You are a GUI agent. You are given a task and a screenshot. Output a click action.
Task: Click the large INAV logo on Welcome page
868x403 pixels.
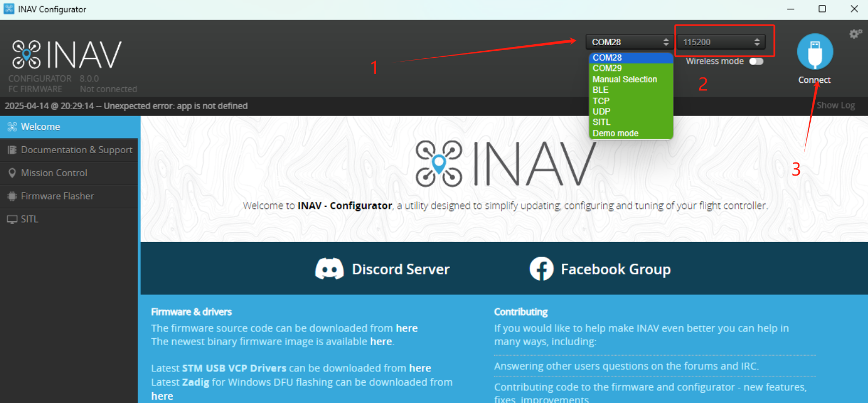[x=506, y=164]
